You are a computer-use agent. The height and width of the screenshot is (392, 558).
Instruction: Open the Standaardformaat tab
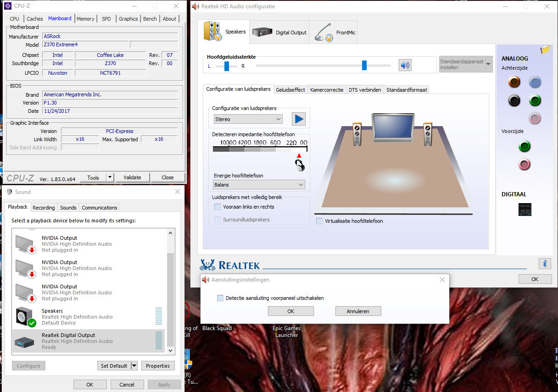(407, 90)
